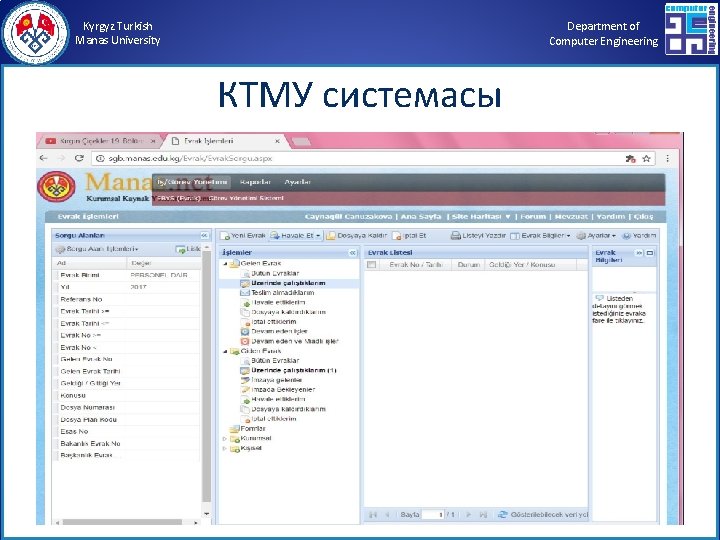Viewport: 720px width, 540px height.
Task: Click the Evrak Birimi value cell
Action: (x=163, y=275)
